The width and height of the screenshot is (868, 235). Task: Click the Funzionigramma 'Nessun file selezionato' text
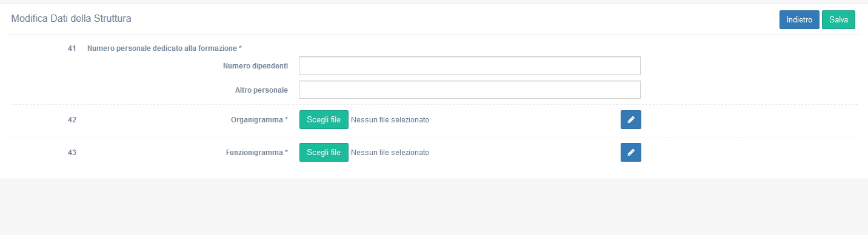(x=390, y=153)
